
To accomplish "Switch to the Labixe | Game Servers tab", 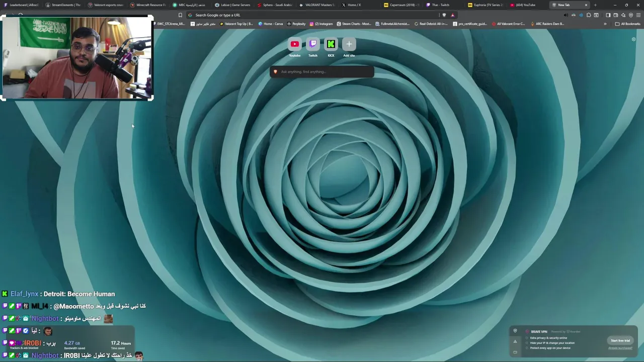I will [x=232, y=5].
